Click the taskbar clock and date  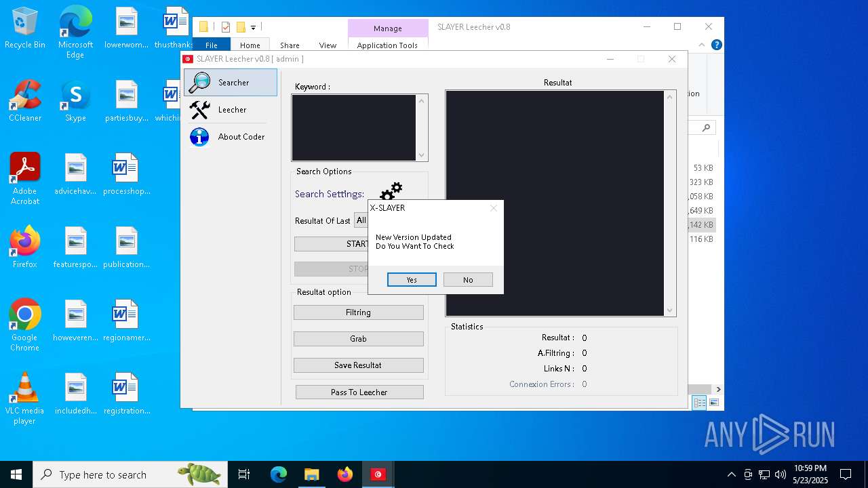(x=810, y=474)
